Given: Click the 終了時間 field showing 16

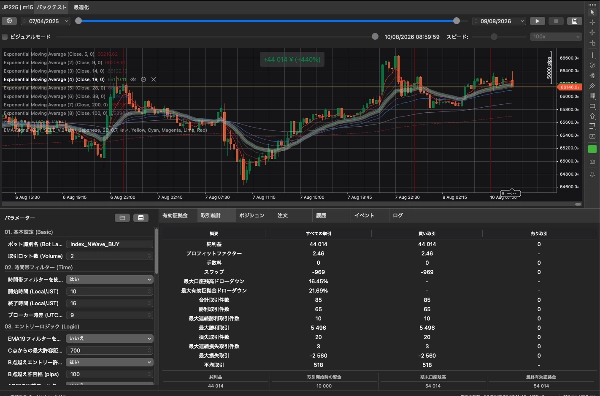Looking at the screenshot, I should point(110,303).
